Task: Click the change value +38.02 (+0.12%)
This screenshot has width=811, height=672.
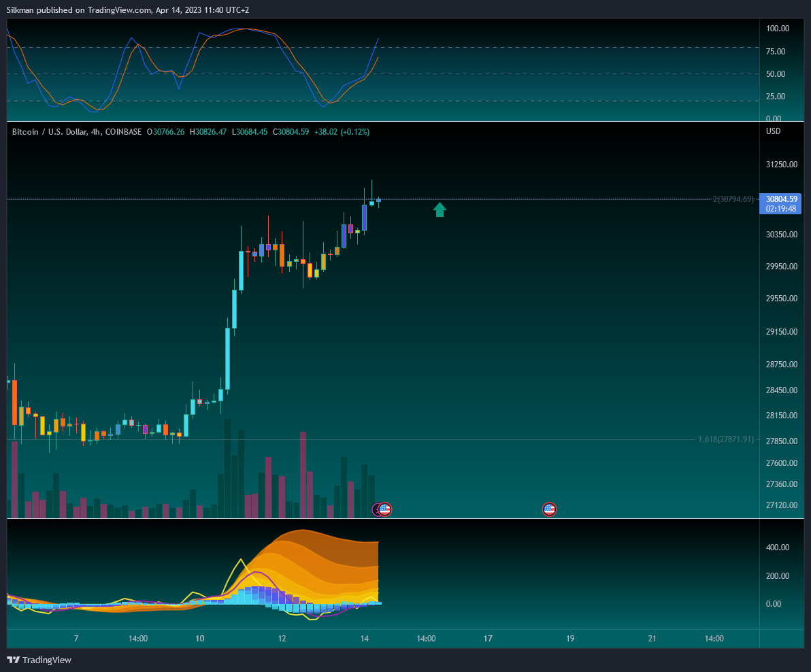Action: 342,132
